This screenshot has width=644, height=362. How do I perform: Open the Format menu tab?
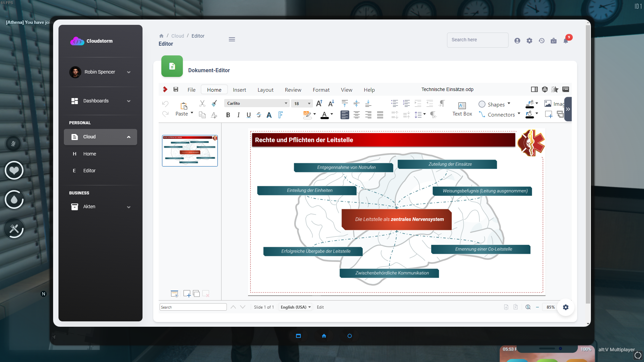321,90
